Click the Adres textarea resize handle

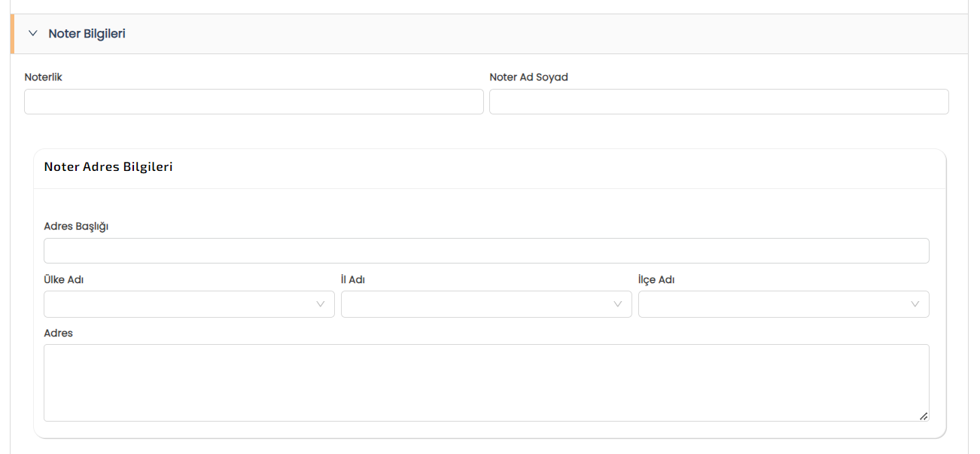923,416
